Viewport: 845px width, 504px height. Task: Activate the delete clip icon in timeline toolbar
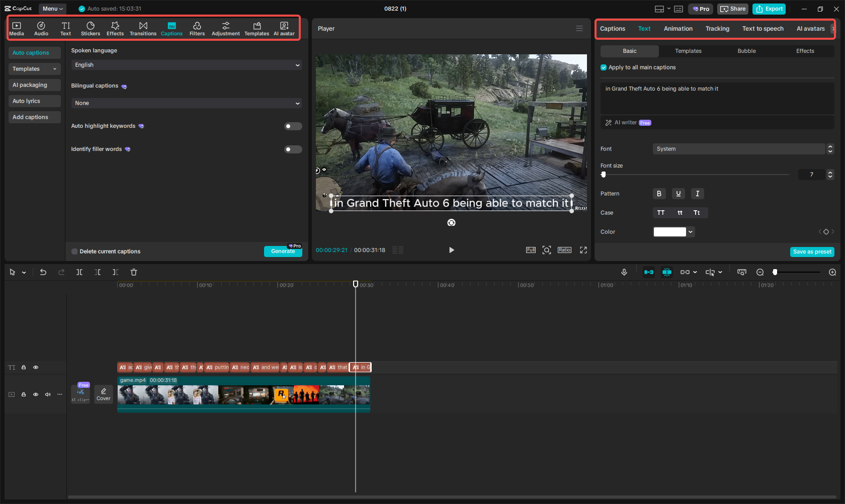click(133, 272)
